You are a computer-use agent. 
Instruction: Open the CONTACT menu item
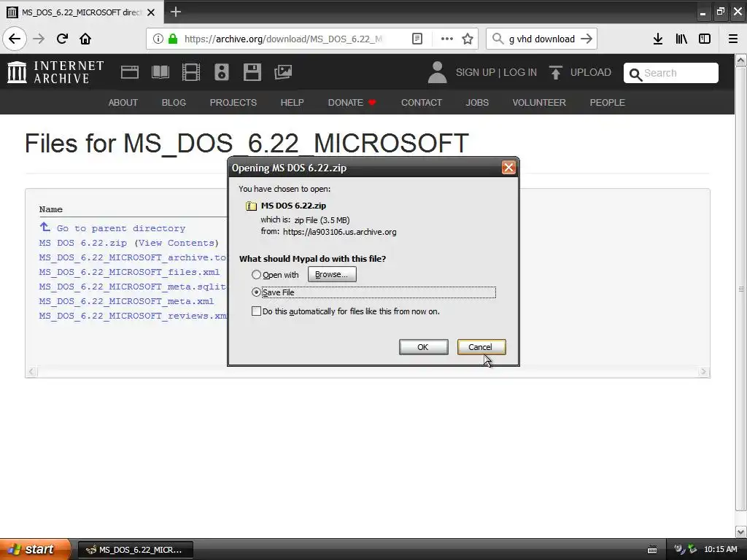tap(421, 102)
